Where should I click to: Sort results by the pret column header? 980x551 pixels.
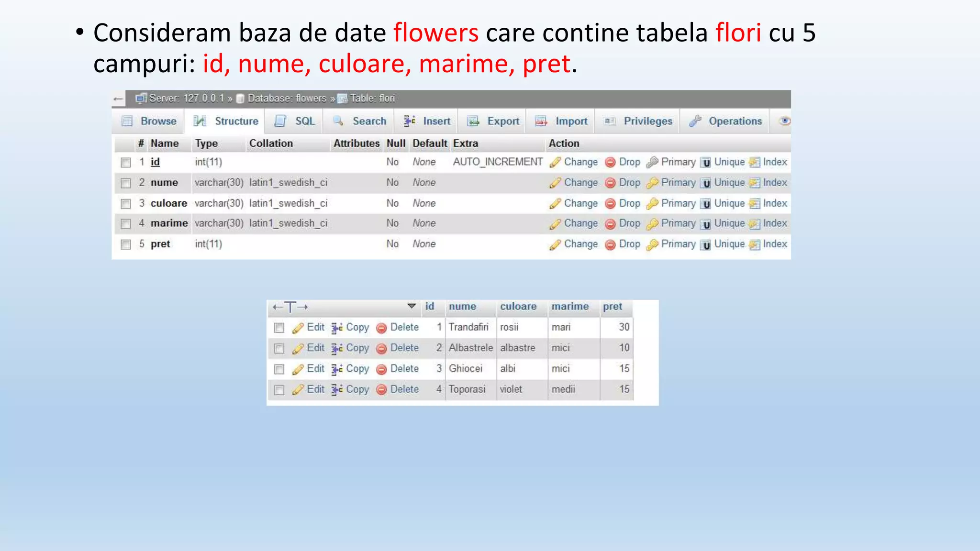612,306
